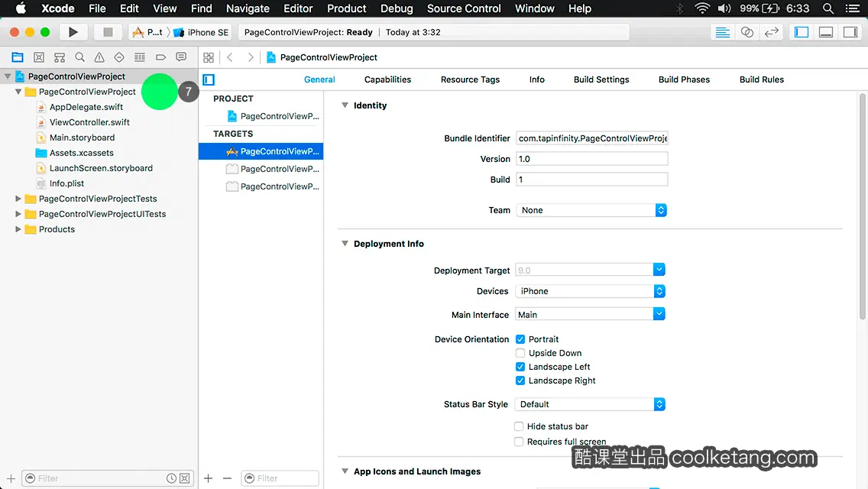
Task: Collapse the Identity section
Action: (x=345, y=105)
